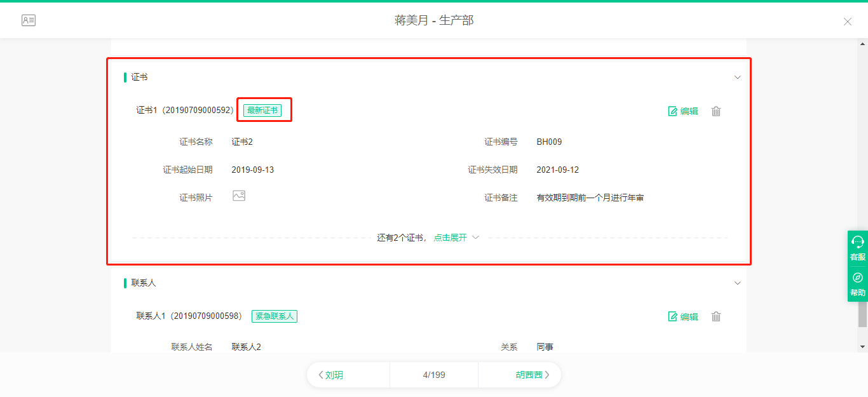Go to previous employee 刘玥

pyautogui.click(x=331, y=375)
